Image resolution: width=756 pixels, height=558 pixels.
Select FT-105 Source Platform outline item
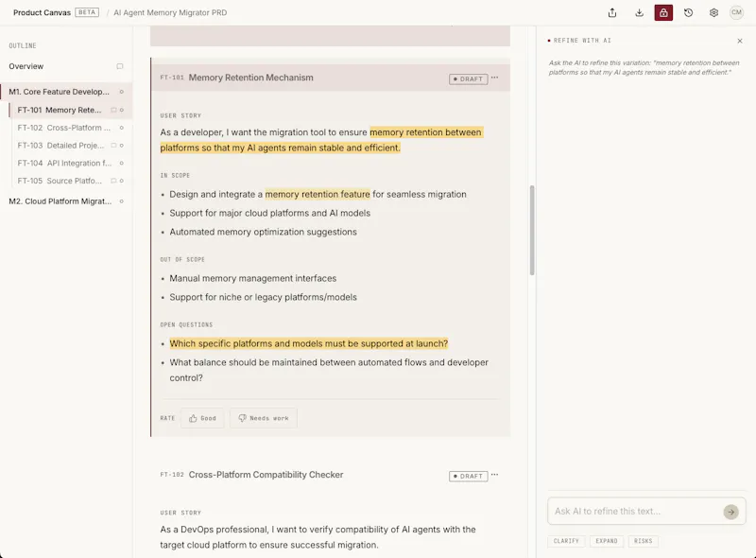(60, 181)
